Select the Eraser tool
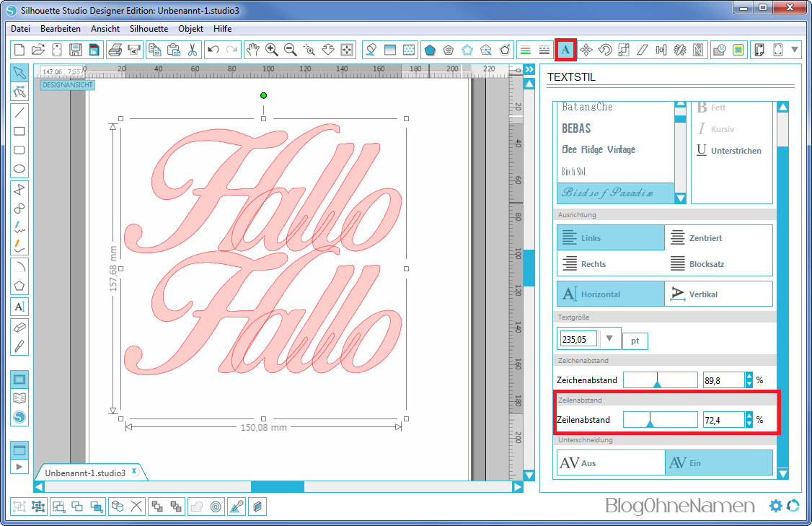This screenshot has width=812, height=526. point(19,326)
